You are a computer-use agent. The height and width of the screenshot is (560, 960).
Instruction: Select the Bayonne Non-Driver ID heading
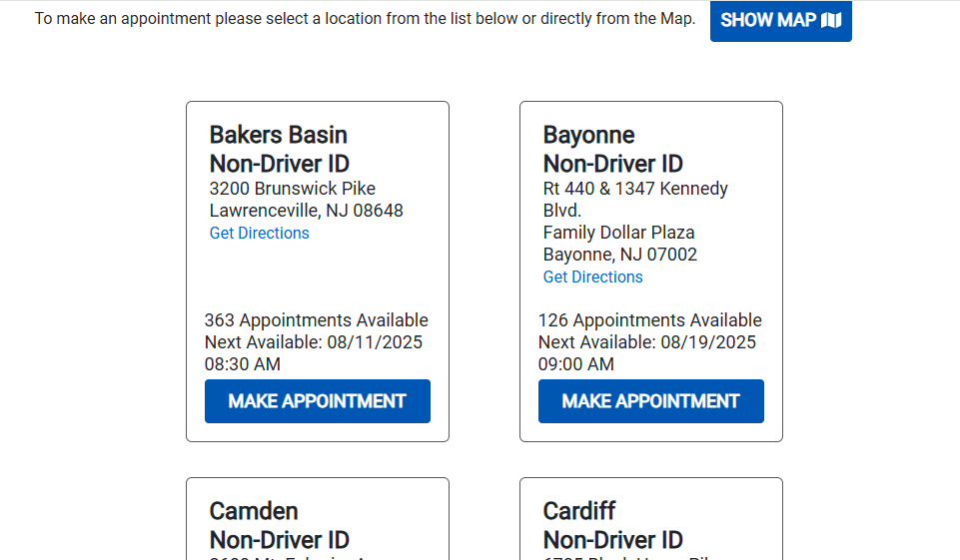(x=612, y=150)
